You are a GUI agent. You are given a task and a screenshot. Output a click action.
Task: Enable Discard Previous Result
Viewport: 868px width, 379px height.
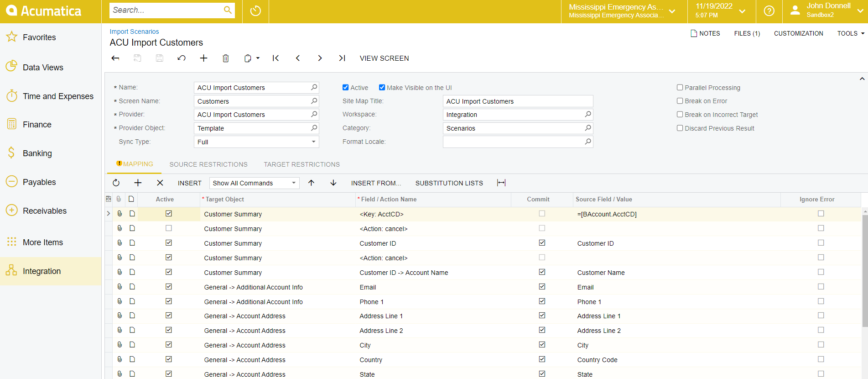680,128
